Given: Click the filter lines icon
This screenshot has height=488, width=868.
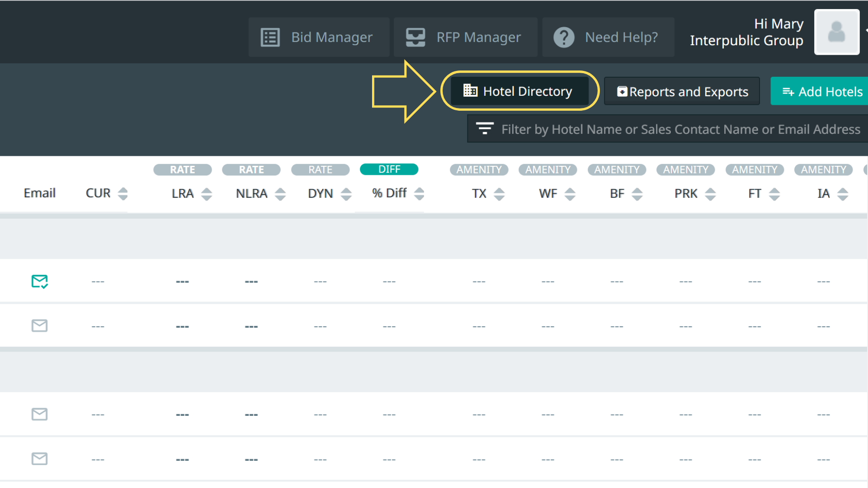Looking at the screenshot, I should (485, 129).
